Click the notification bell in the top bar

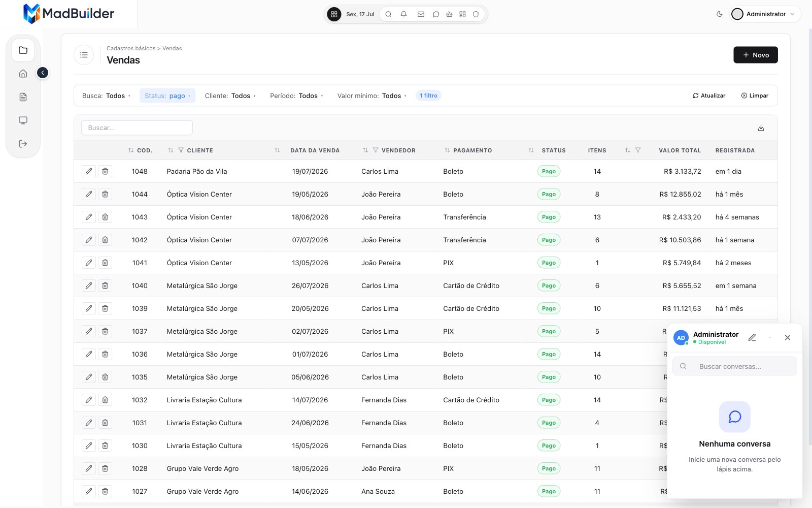pyautogui.click(x=403, y=14)
